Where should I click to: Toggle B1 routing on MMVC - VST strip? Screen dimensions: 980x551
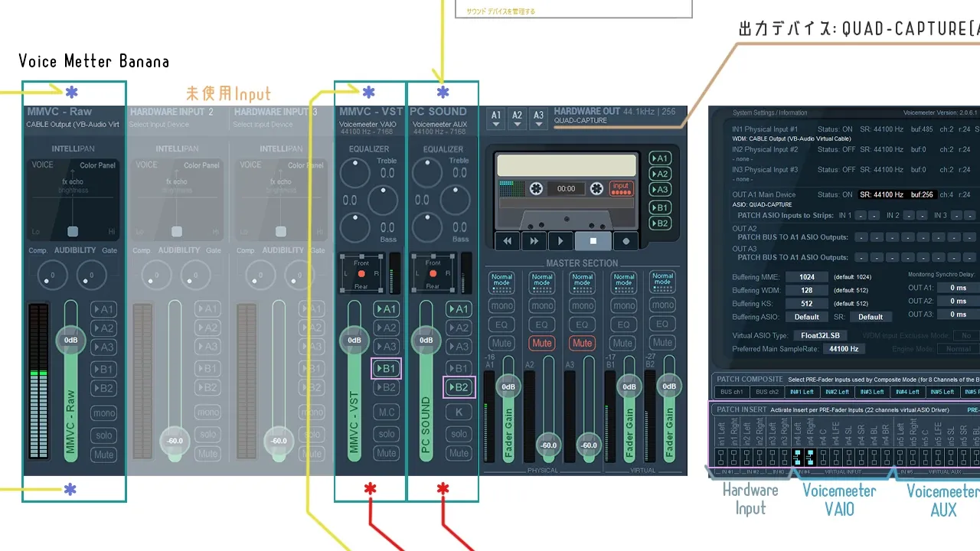tap(386, 369)
